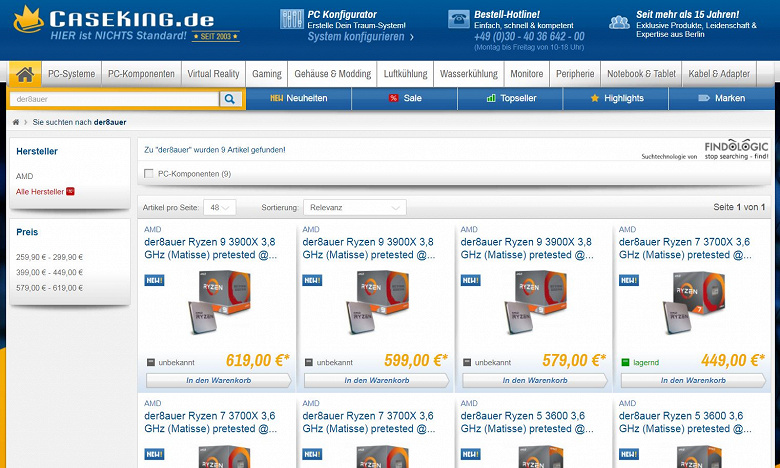Filter price range 579,00 € - 619,00 €
Screen dimensions: 780x468
(49, 288)
